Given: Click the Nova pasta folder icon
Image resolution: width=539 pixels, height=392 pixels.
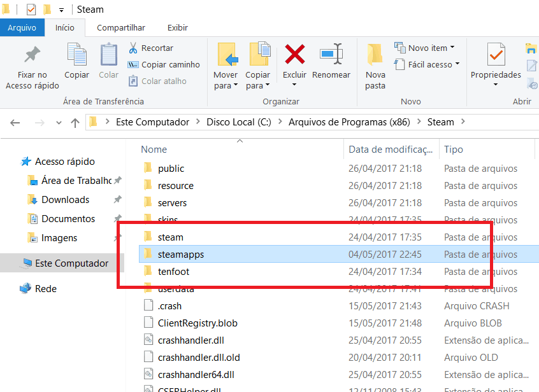Looking at the screenshot, I should 375,54.
